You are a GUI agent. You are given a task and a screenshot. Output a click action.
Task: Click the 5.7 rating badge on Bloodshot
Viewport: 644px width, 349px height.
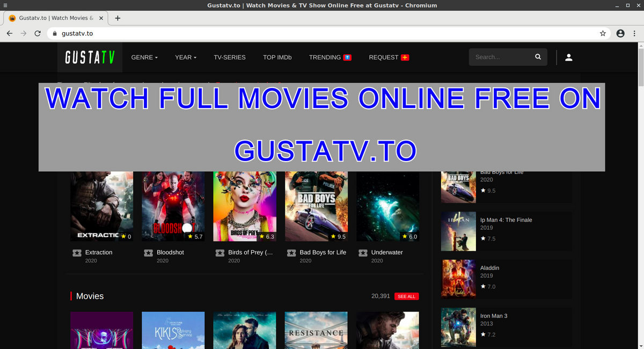195,236
